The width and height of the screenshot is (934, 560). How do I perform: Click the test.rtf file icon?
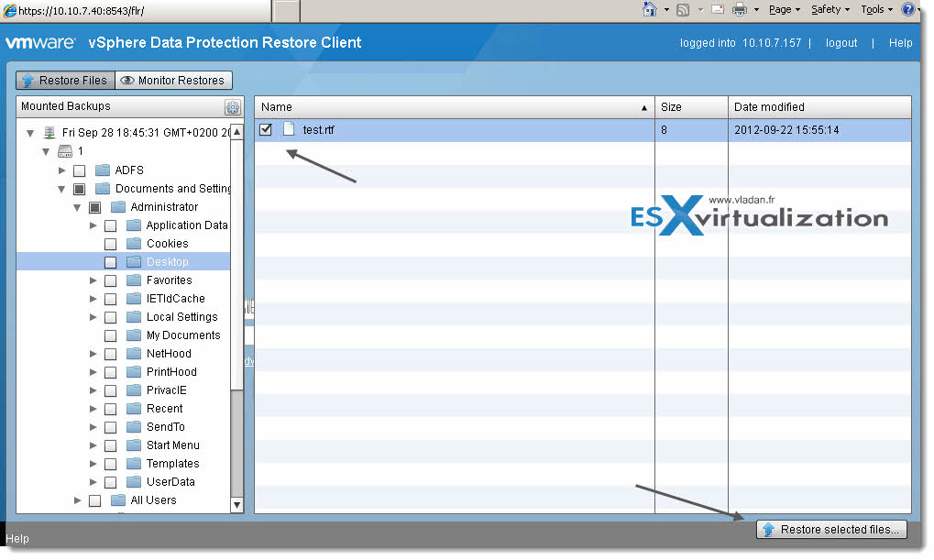click(x=289, y=128)
